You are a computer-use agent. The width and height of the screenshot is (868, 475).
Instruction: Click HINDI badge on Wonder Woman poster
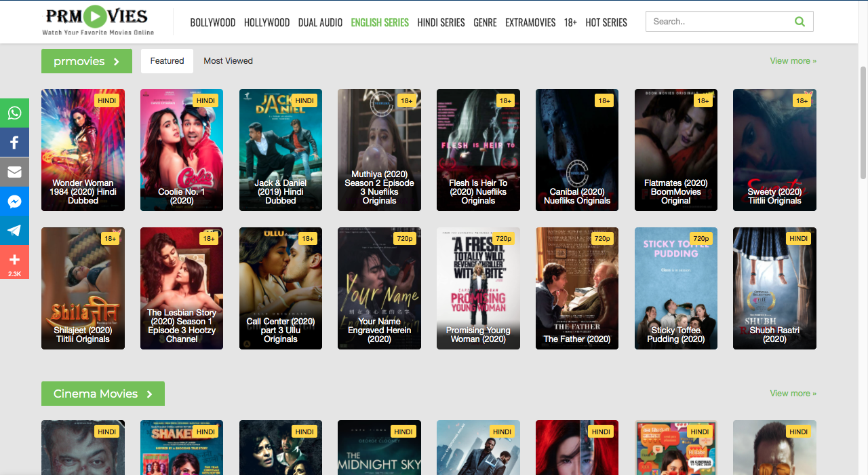tap(107, 100)
